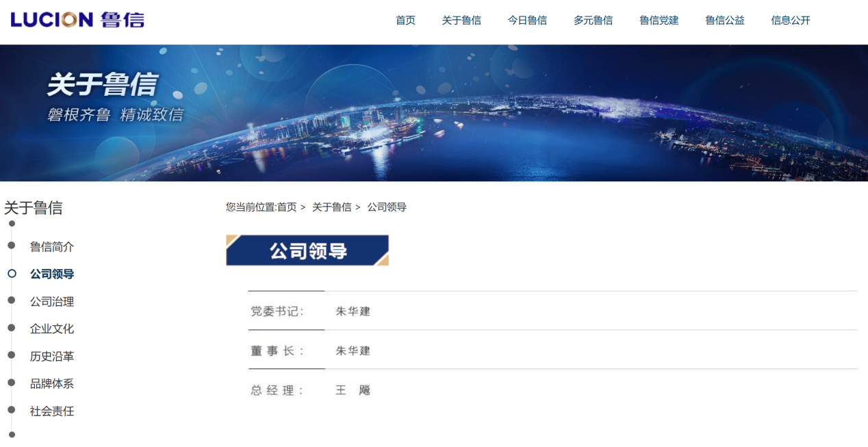
Task: Click the bullet dot beside 鲁信简介
Action: point(12,245)
